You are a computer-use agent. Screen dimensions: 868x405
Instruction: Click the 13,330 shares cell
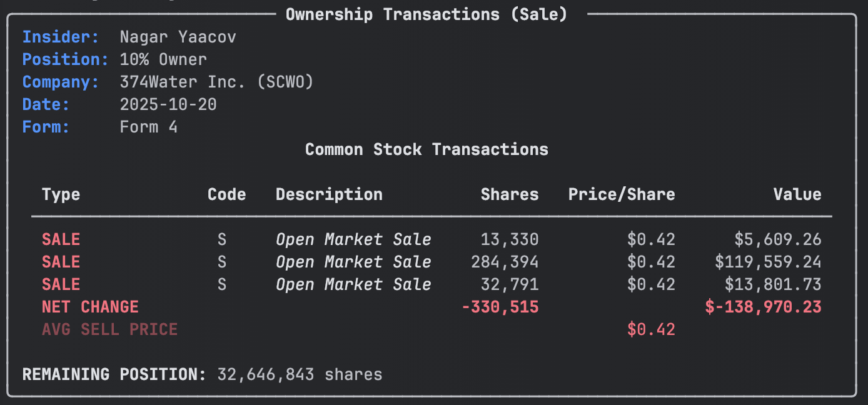[510, 239]
